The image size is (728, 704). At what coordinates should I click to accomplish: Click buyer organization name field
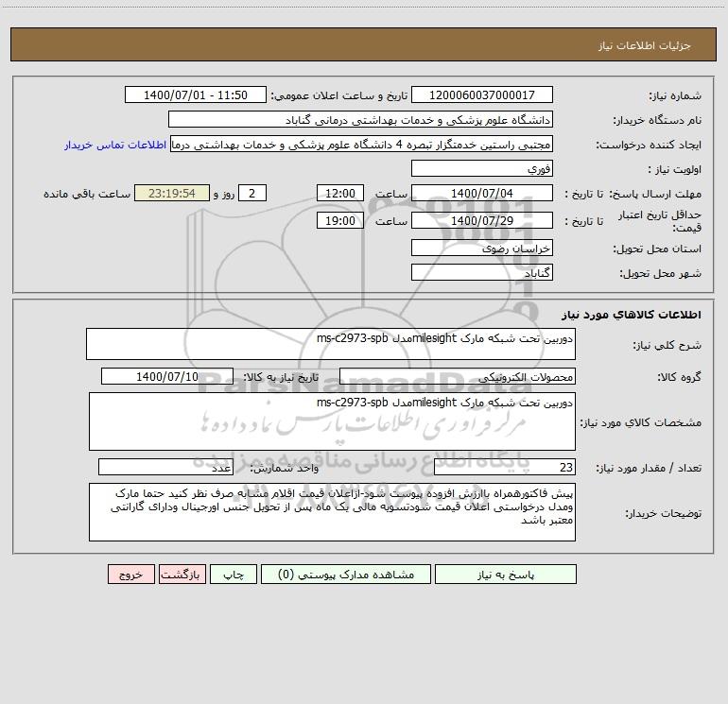360,119
